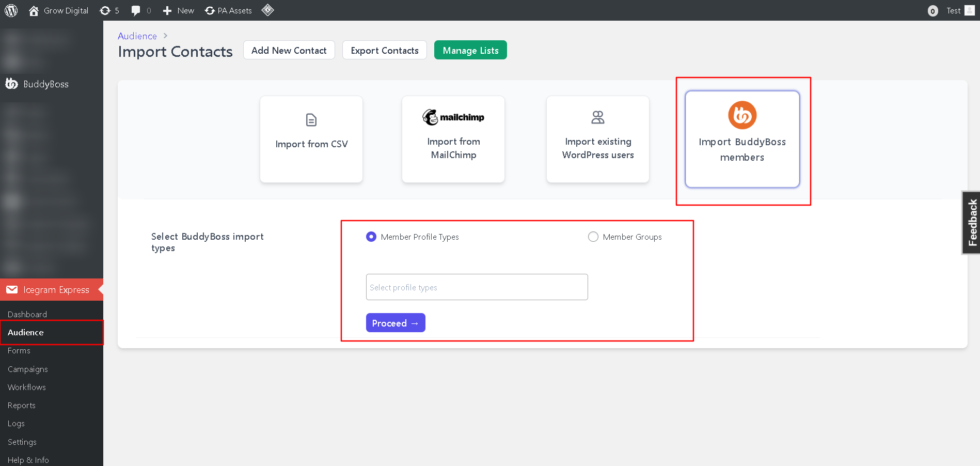Click Export Contacts button
This screenshot has height=466, width=980.
(385, 50)
